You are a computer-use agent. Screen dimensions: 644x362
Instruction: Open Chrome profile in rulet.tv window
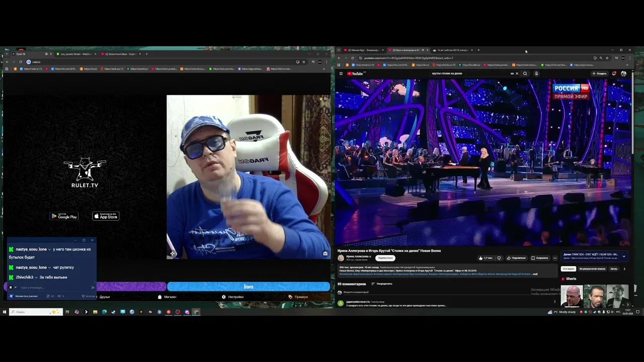coord(320,62)
